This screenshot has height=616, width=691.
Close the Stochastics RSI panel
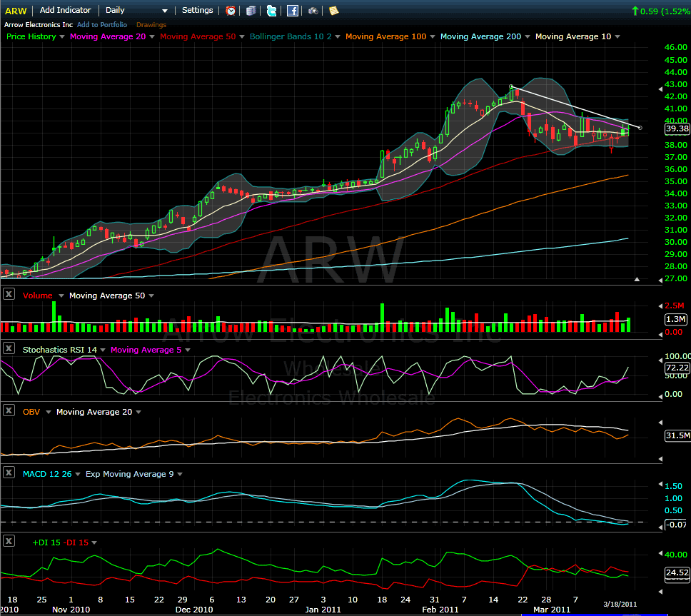9,348
